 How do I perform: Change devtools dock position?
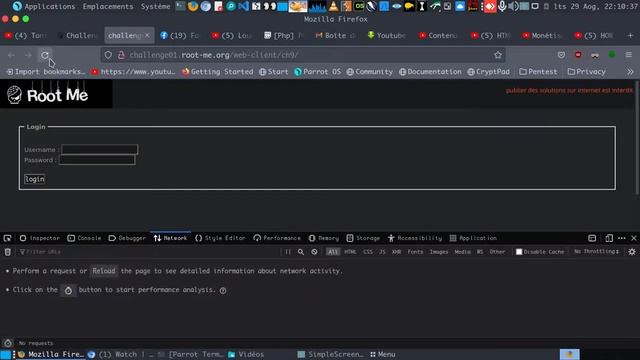coord(592,238)
